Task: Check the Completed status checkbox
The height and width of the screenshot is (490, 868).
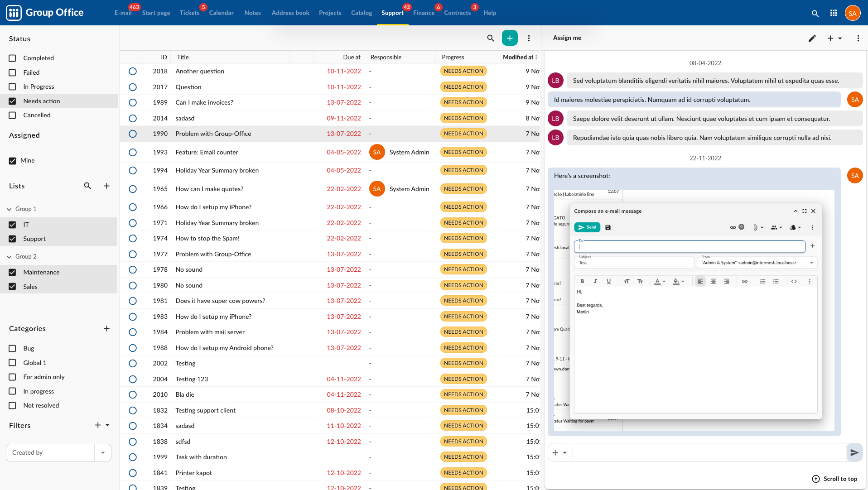Action: click(x=13, y=58)
